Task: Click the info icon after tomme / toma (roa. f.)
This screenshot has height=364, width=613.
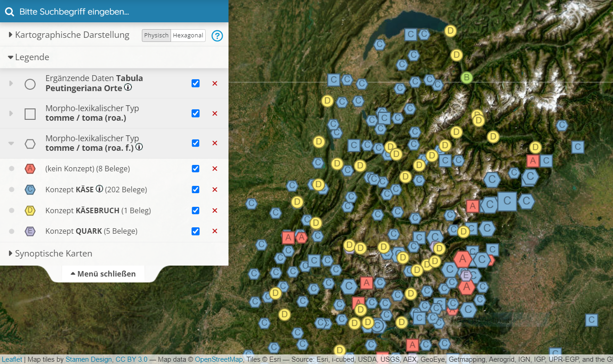Action: [139, 147]
